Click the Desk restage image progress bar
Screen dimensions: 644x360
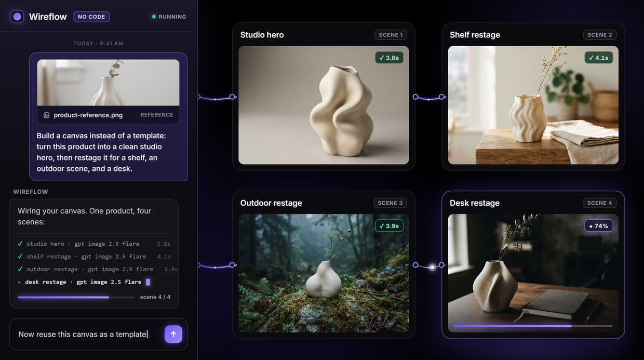tap(533, 326)
